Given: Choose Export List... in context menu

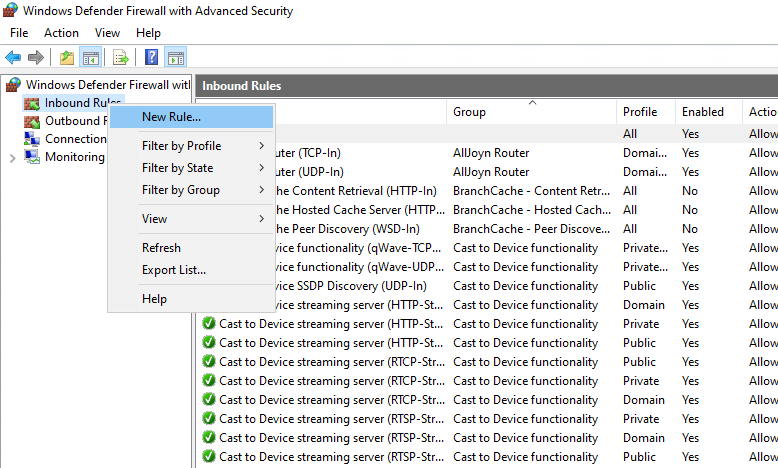Looking at the screenshot, I should [192, 270].
